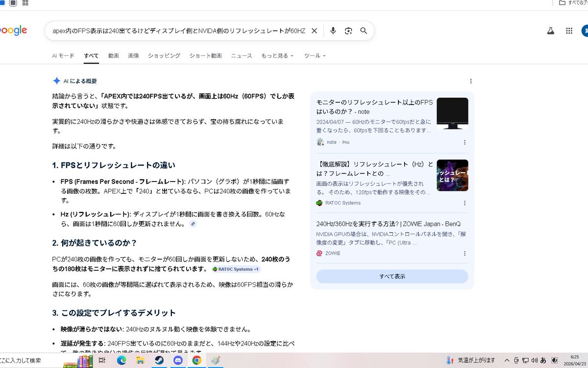
Task: Open network settings tray icon
Action: pyautogui.click(x=525, y=360)
